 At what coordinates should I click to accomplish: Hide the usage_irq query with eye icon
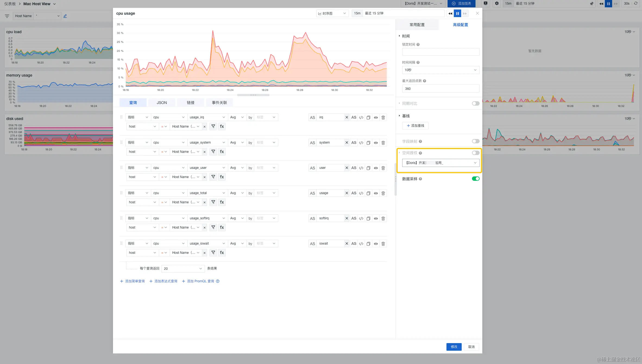coord(376,118)
